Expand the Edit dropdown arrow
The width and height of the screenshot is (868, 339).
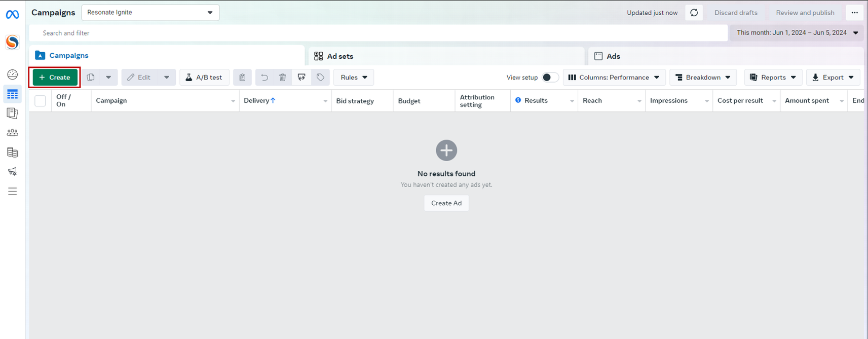167,78
